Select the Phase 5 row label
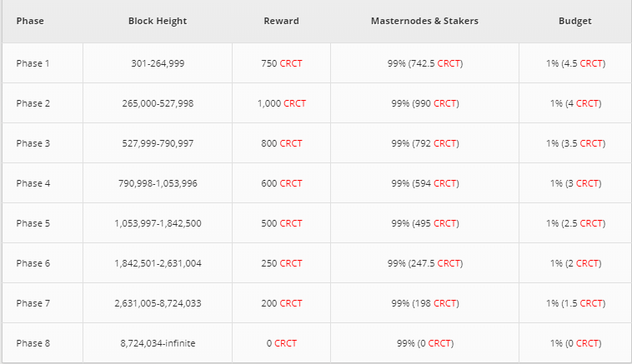This screenshot has height=364, width=632. [x=33, y=223]
